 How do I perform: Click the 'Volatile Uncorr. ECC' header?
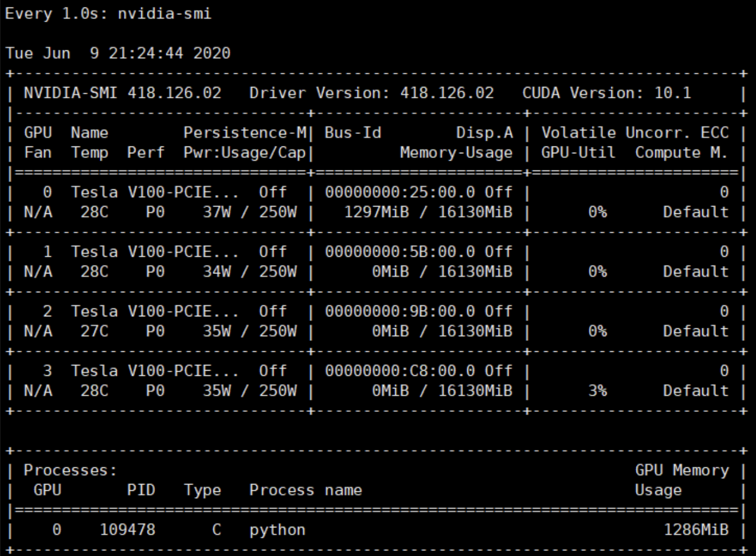pos(635,133)
